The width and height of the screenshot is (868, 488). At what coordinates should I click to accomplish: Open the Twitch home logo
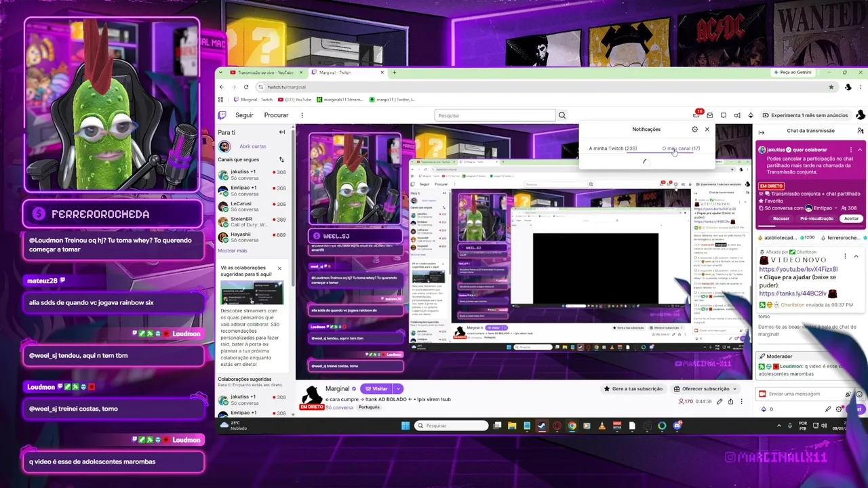222,115
